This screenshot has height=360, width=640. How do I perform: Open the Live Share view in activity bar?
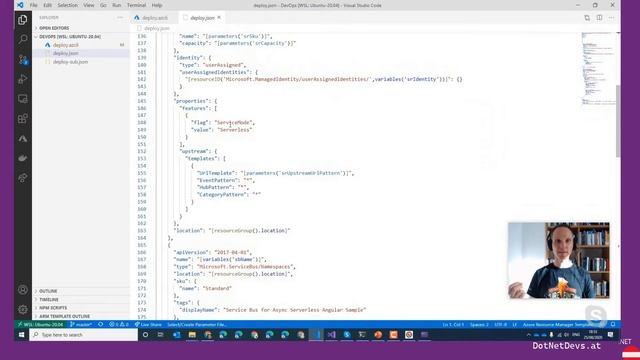tap(22, 178)
